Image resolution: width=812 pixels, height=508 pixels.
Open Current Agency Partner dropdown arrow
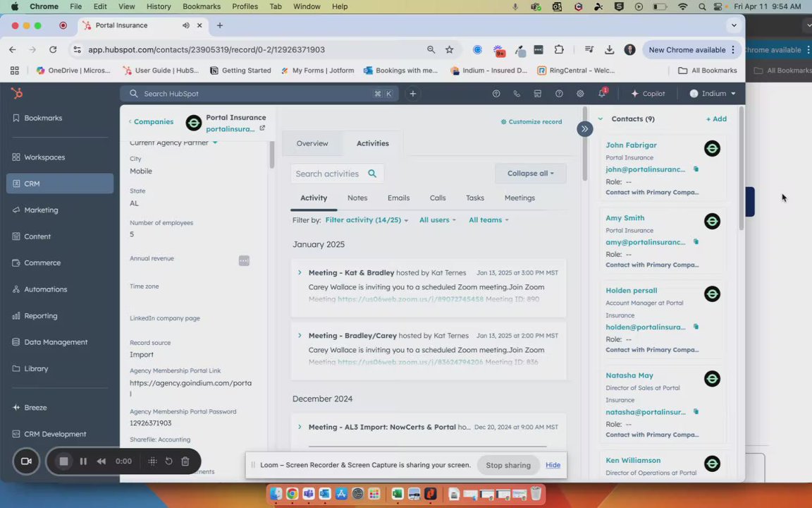215,143
